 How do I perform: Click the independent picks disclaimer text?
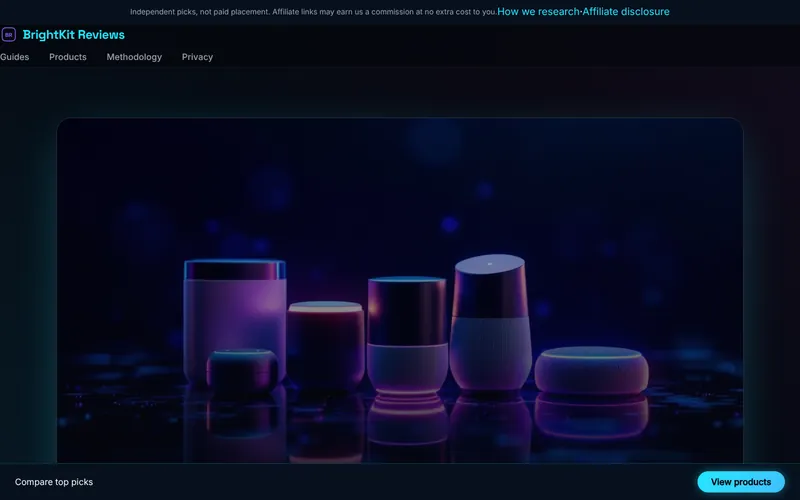(313, 12)
